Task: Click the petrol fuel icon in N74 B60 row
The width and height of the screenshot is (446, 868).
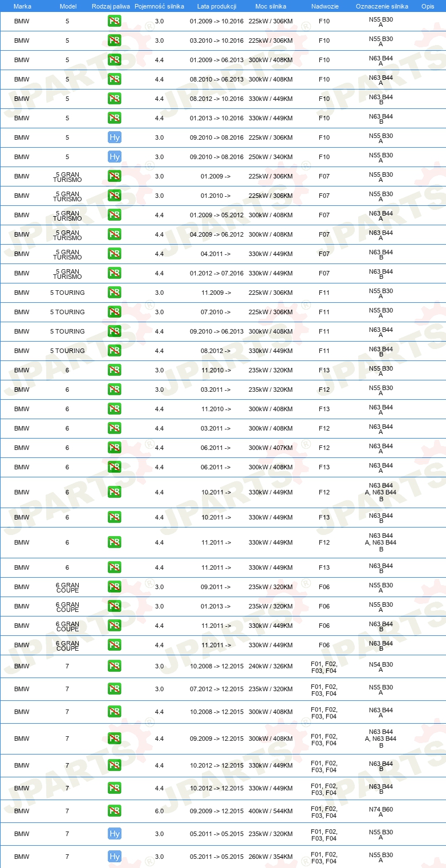Action: pyautogui.click(x=114, y=811)
